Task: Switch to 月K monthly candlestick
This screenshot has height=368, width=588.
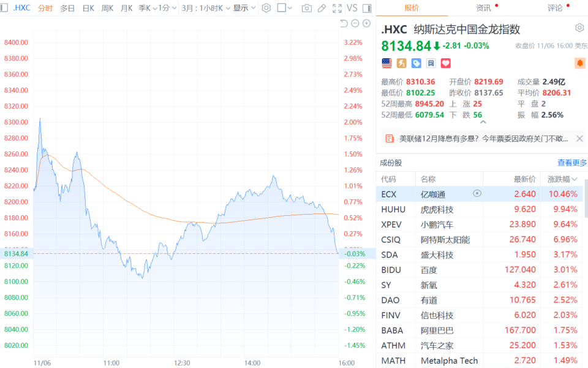Action: [x=127, y=8]
